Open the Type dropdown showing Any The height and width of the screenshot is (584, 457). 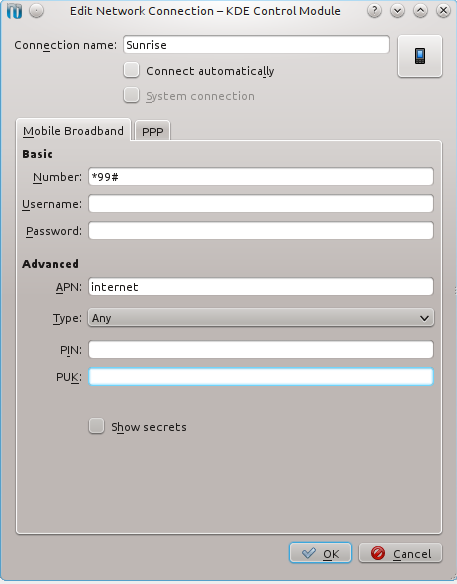pos(261,318)
